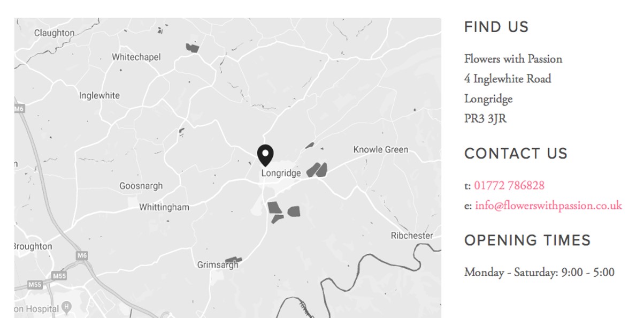Image resolution: width=644 pixels, height=318 pixels.
Task: Click the Ribchester place label
Action: tap(412, 236)
